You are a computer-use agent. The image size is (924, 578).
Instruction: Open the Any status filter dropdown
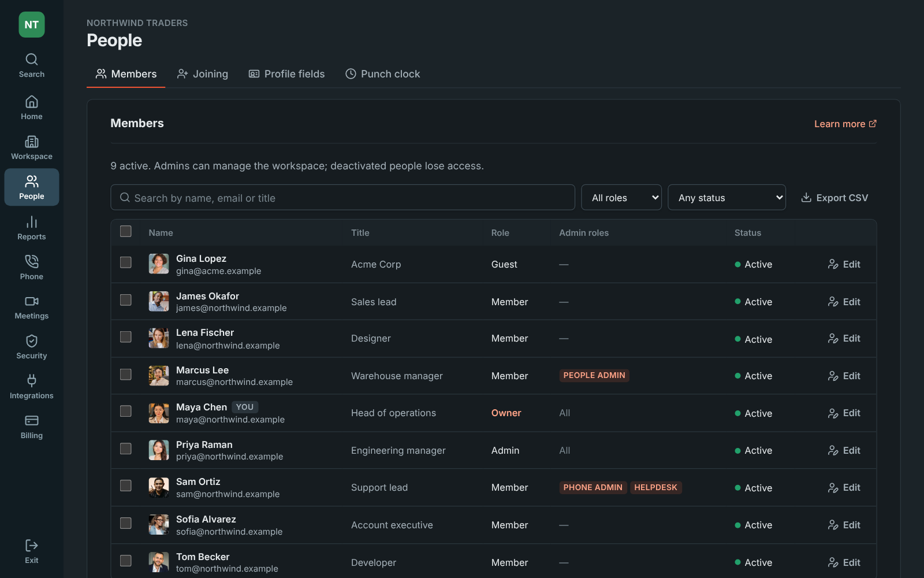(726, 198)
